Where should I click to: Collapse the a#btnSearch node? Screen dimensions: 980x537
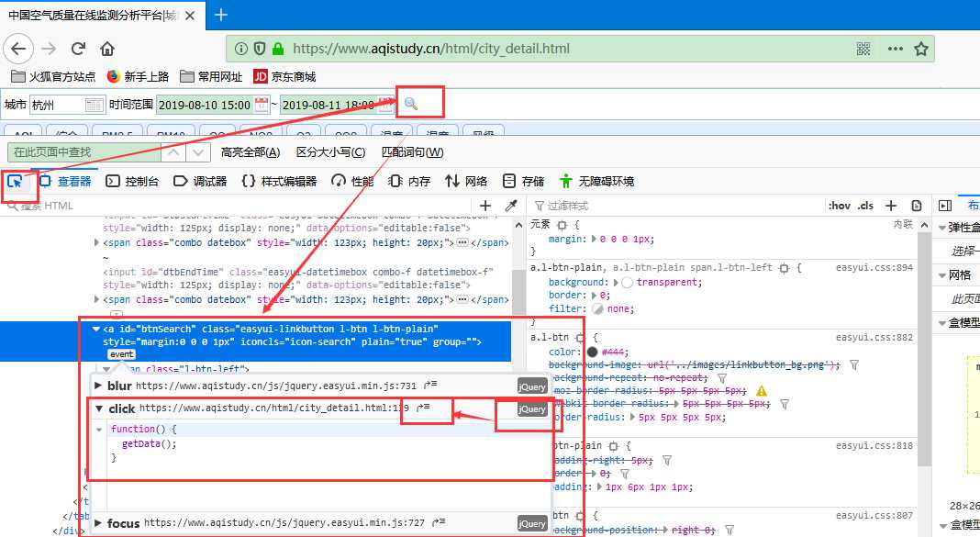point(96,329)
